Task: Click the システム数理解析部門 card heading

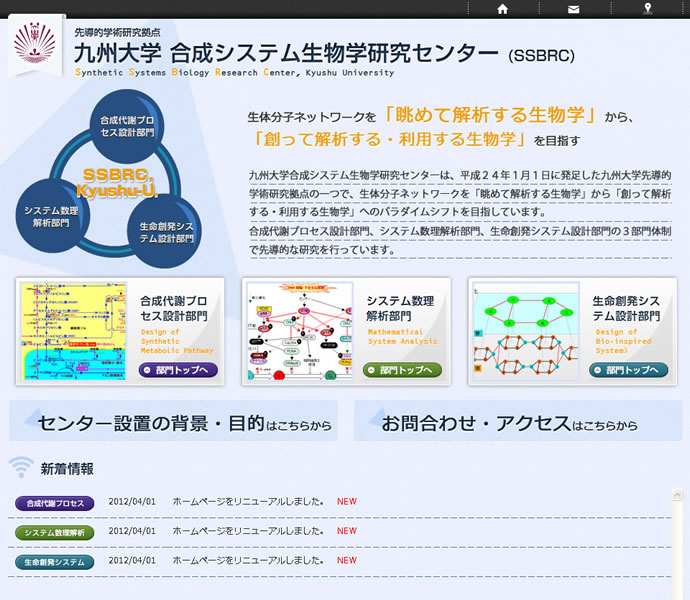Action: click(x=400, y=309)
